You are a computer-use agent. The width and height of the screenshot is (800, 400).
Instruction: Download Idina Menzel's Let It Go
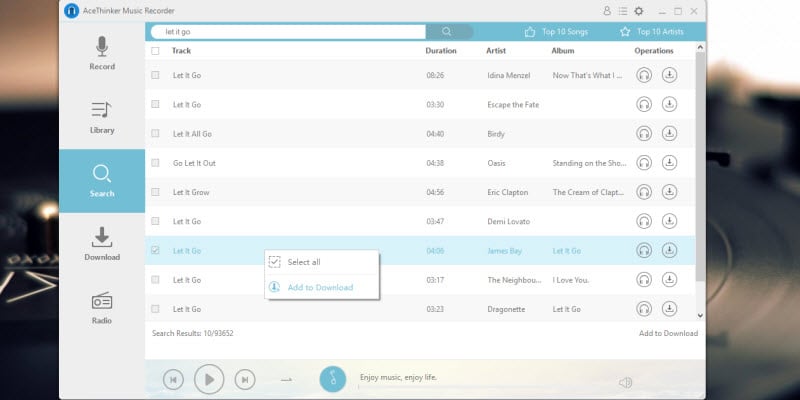click(669, 75)
